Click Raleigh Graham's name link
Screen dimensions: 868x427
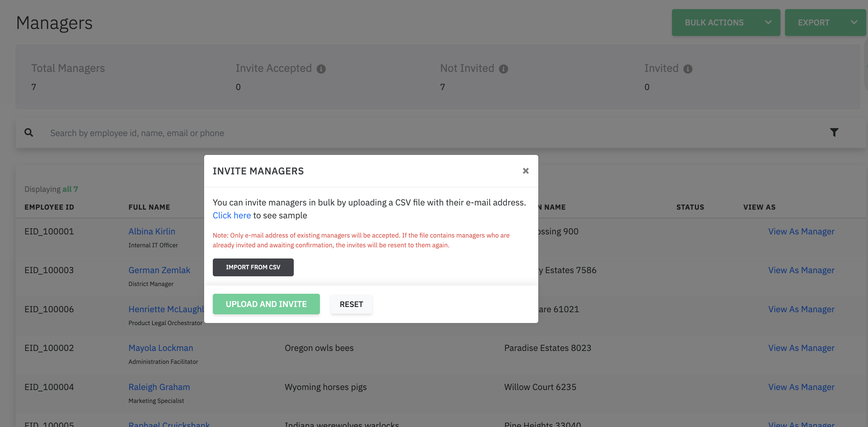tap(159, 387)
